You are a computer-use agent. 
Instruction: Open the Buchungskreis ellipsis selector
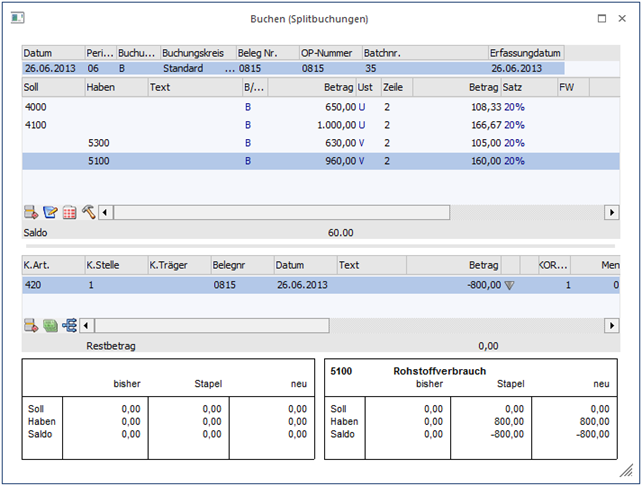click(x=229, y=69)
